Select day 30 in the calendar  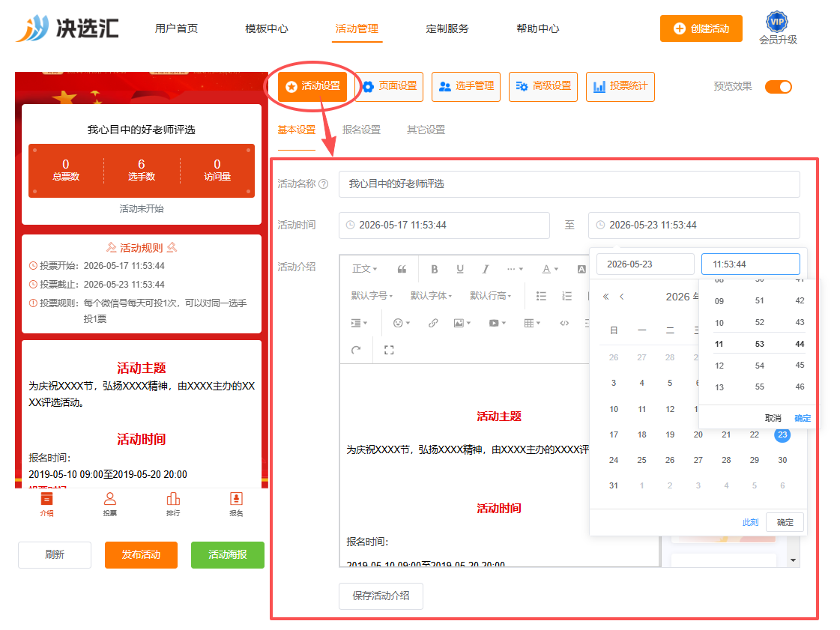tap(782, 461)
